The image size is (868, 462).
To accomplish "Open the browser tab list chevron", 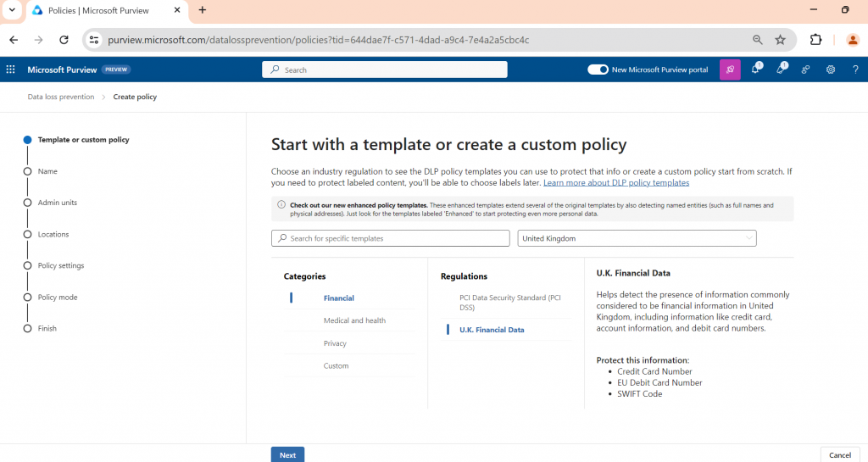I will [x=12, y=10].
